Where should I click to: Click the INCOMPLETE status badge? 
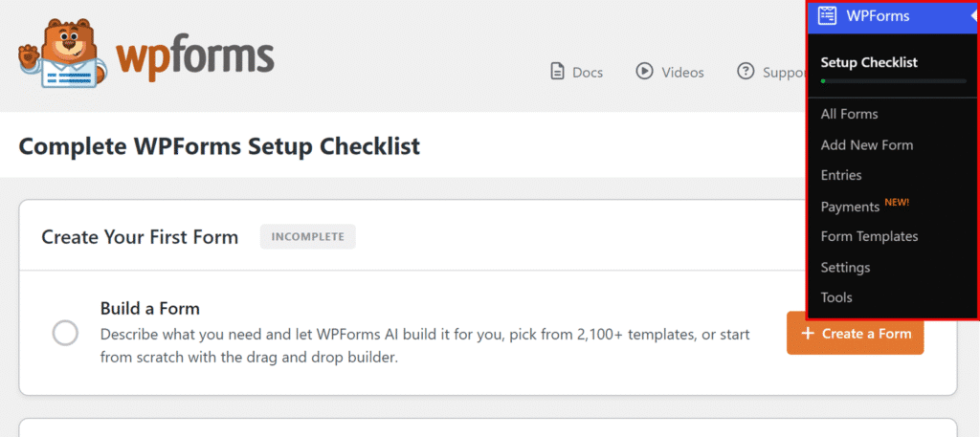click(x=308, y=236)
